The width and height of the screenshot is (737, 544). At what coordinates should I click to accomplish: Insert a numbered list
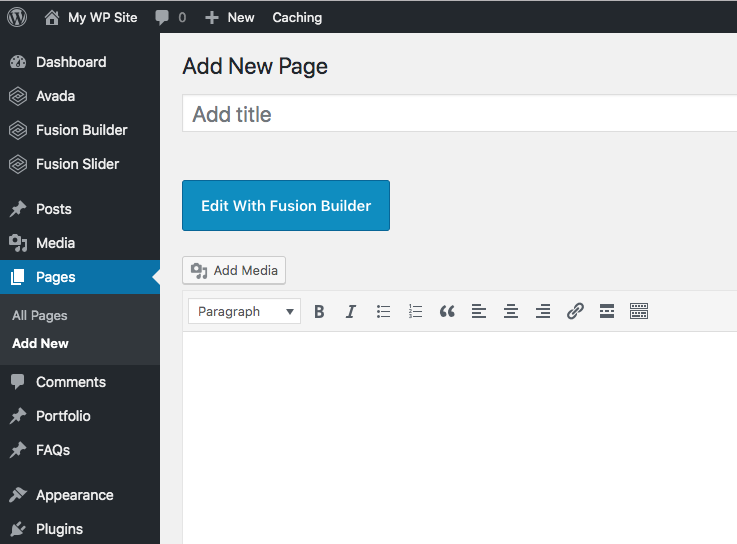click(415, 312)
